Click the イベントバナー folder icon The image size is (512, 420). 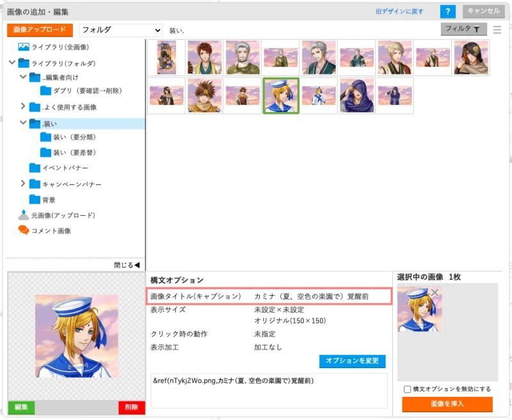click(35, 168)
